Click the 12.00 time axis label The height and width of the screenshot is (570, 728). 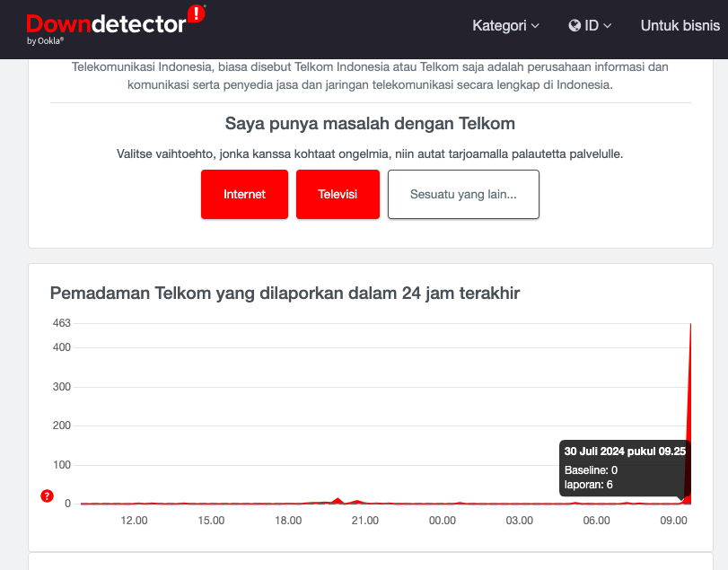click(x=134, y=521)
